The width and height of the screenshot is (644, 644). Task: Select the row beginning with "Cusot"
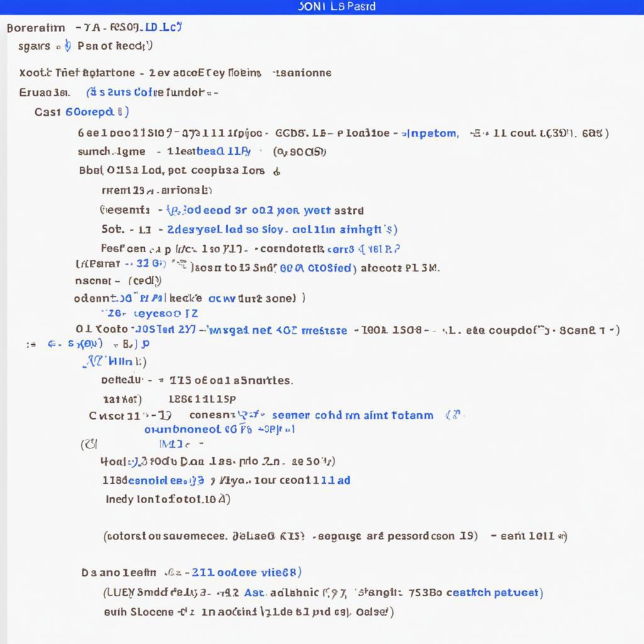[277, 415]
